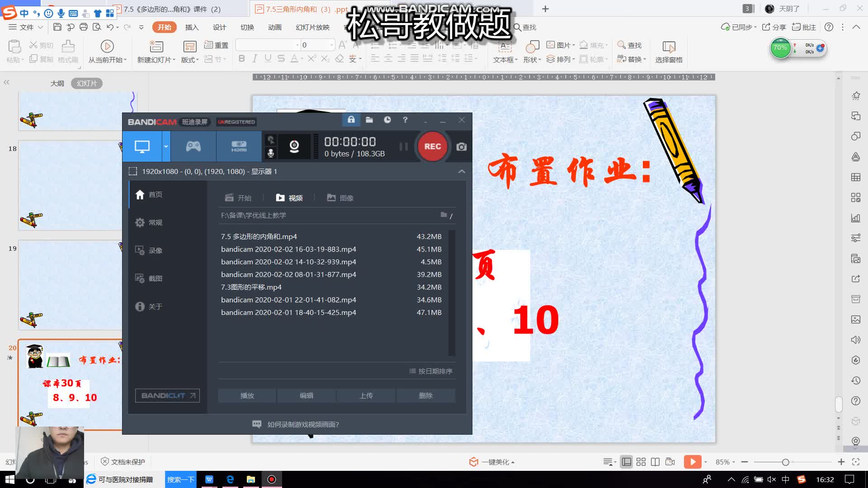Open the Bandicam output folder icon
The height and width of the screenshot is (488, 868).
[369, 120]
